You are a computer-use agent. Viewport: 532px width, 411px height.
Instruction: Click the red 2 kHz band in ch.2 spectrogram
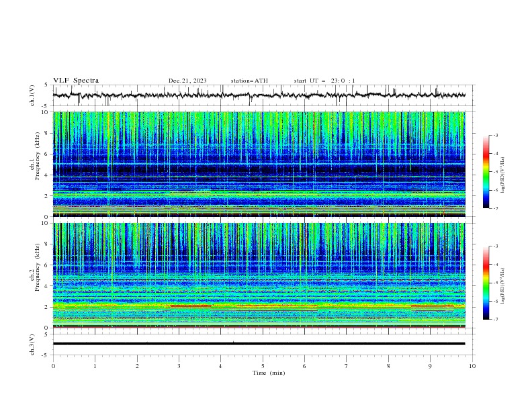pyautogui.click(x=191, y=306)
